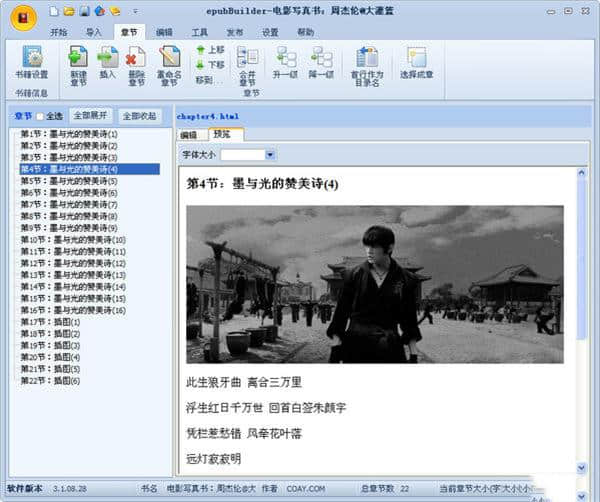This screenshot has height=502, width=600.
Task: Click the 选择成章 icon in ribbon
Action: [416, 57]
